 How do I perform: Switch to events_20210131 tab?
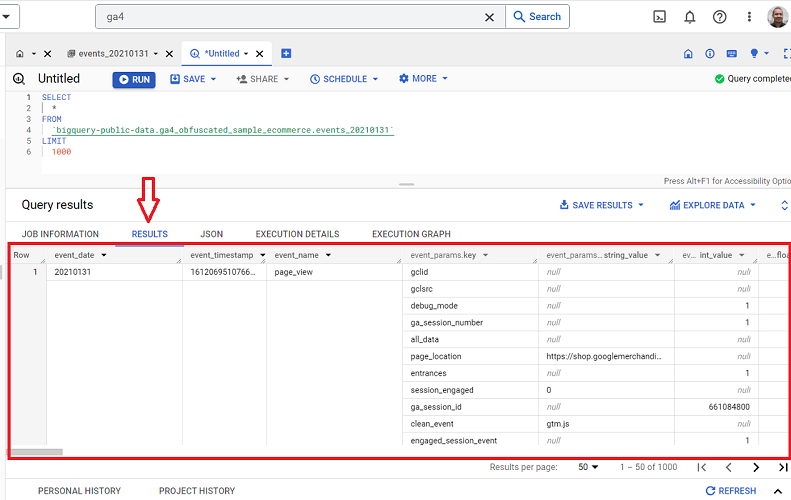click(108, 53)
